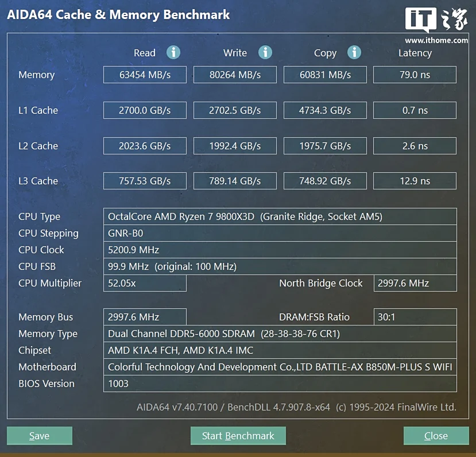Select the Memory Copy result field
This screenshot has height=457, width=476.
point(325,75)
